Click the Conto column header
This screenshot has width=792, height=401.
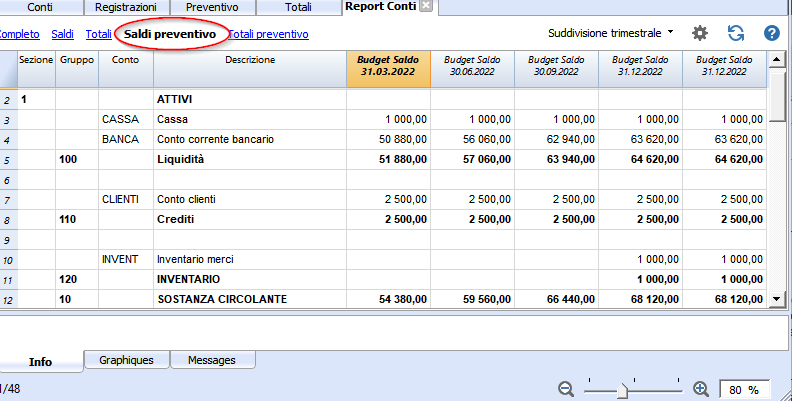click(126, 69)
